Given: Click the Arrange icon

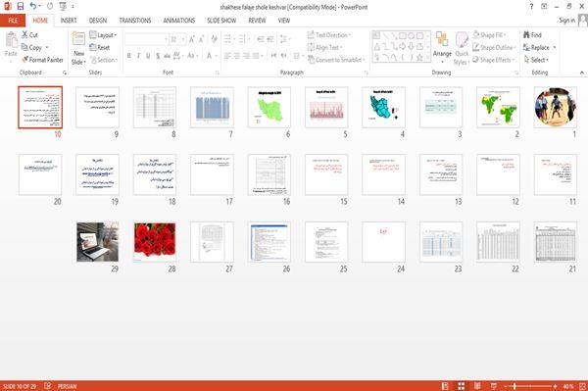Looking at the screenshot, I should [x=442, y=40].
